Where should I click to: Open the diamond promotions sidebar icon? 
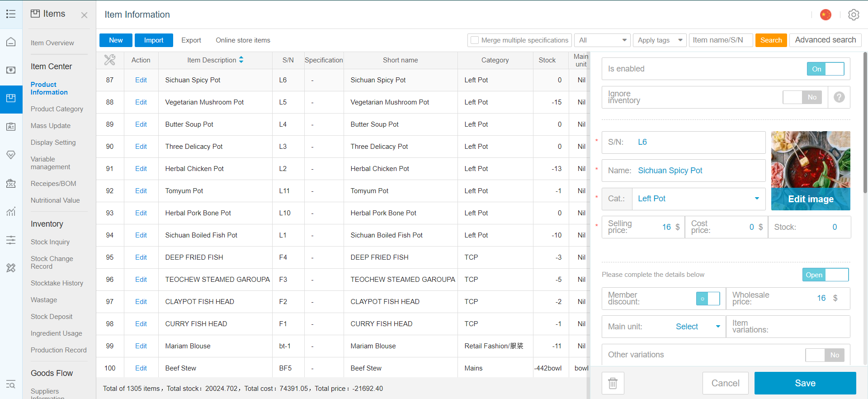pyautogui.click(x=11, y=155)
